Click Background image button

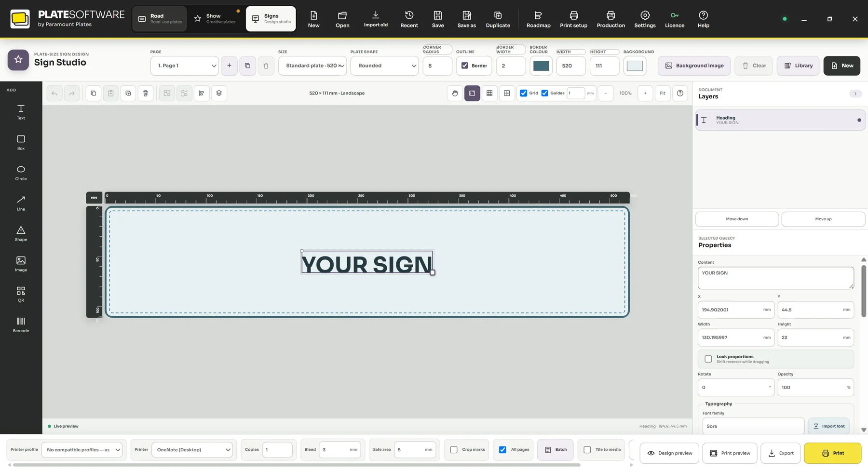point(694,66)
